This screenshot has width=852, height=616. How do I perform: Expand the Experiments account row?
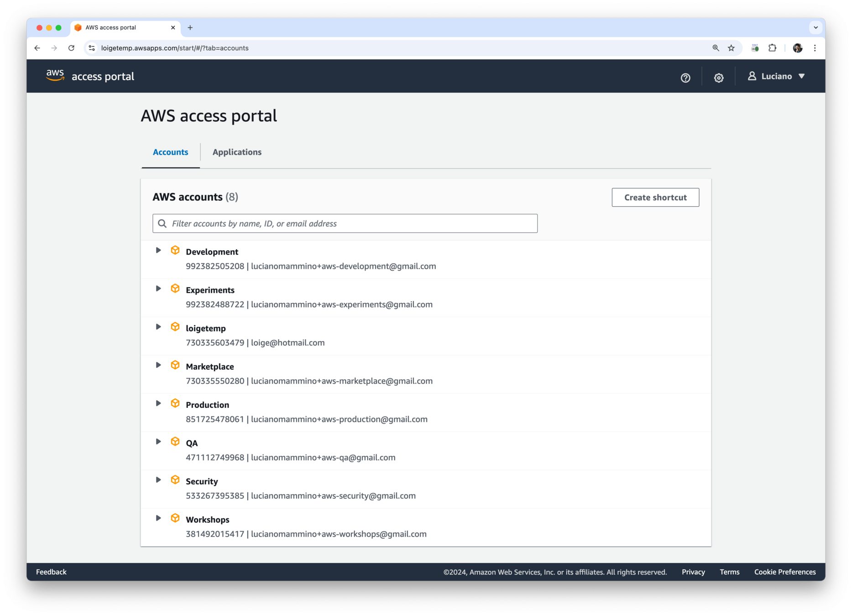[x=158, y=289]
